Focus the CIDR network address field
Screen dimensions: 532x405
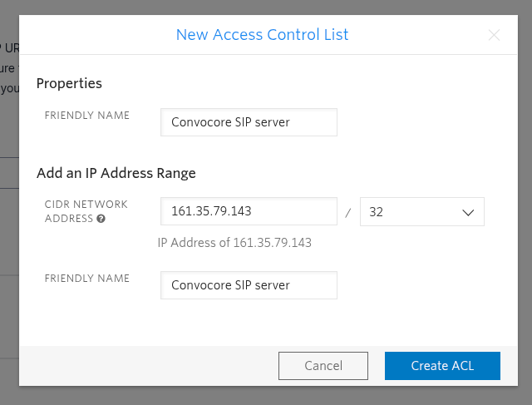click(x=249, y=211)
